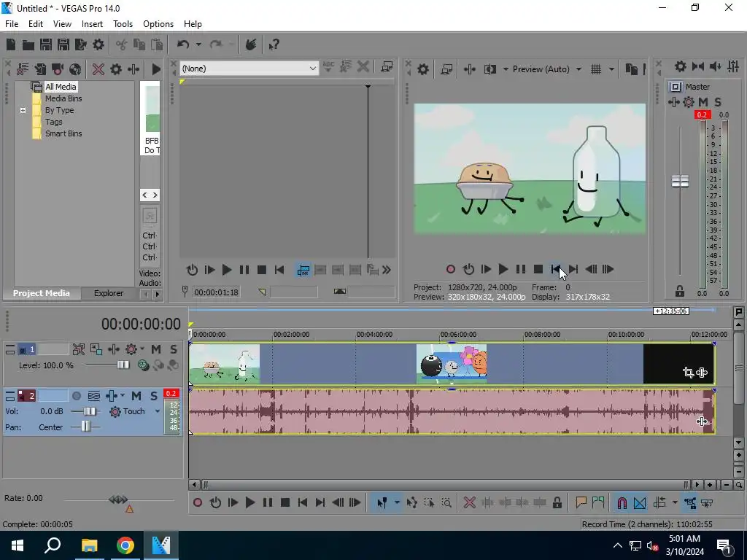Click Remove selected media red X icon
Image resolution: width=747 pixels, height=560 pixels.
(98, 69)
